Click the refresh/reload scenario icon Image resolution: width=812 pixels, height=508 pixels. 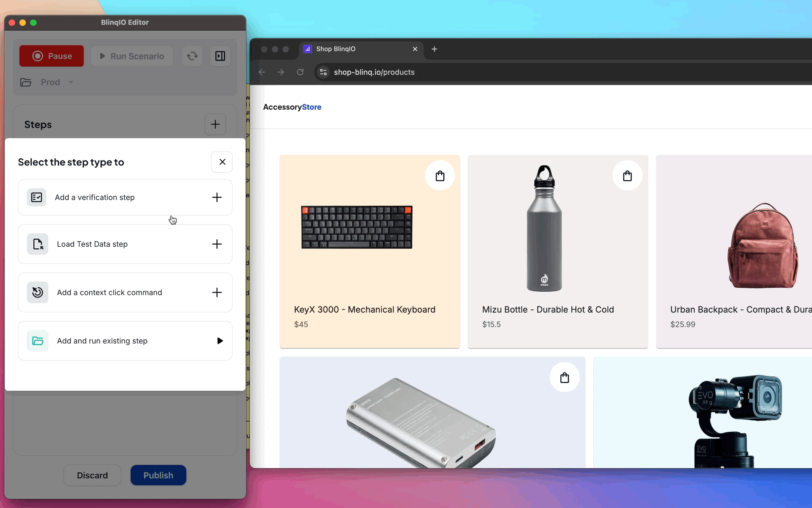[x=192, y=56]
